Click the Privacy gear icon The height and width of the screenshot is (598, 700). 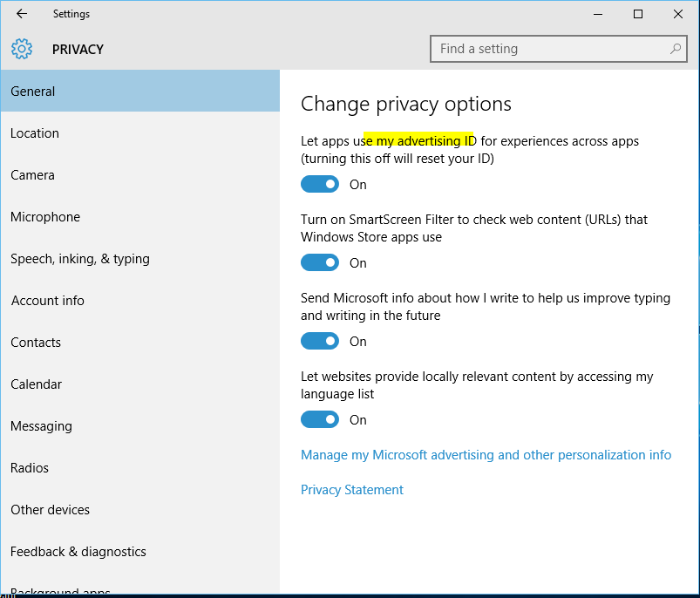click(x=22, y=49)
